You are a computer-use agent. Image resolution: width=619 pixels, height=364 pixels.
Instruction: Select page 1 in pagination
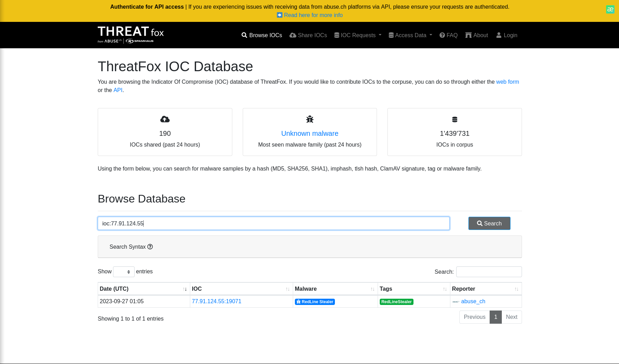point(496,317)
